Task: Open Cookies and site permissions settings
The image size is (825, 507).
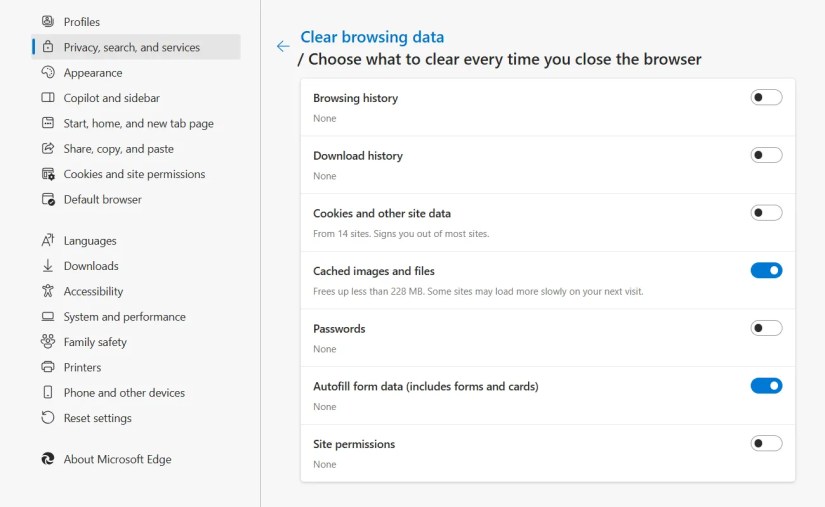Action: pyautogui.click(x=134, y=174)
